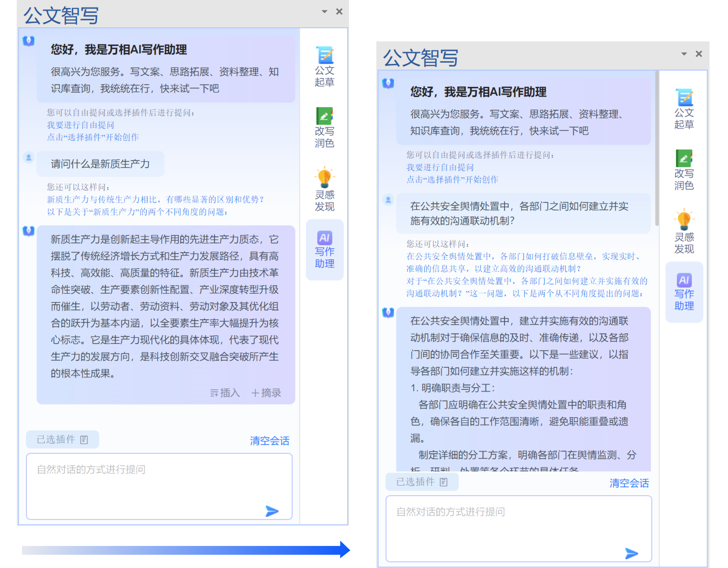Insert the answer with 插入 button

(225, 393)
